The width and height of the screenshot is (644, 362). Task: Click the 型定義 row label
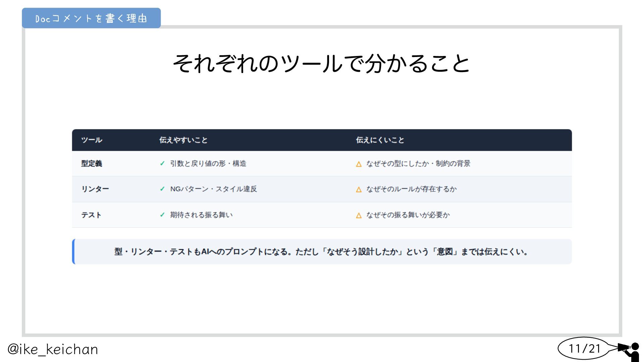[x=91, y=164]
